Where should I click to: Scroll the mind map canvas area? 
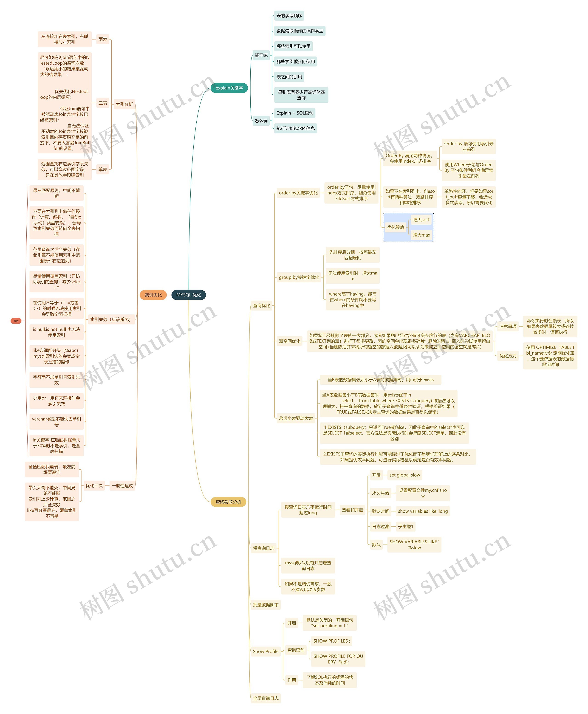click(x=294, y=357)
